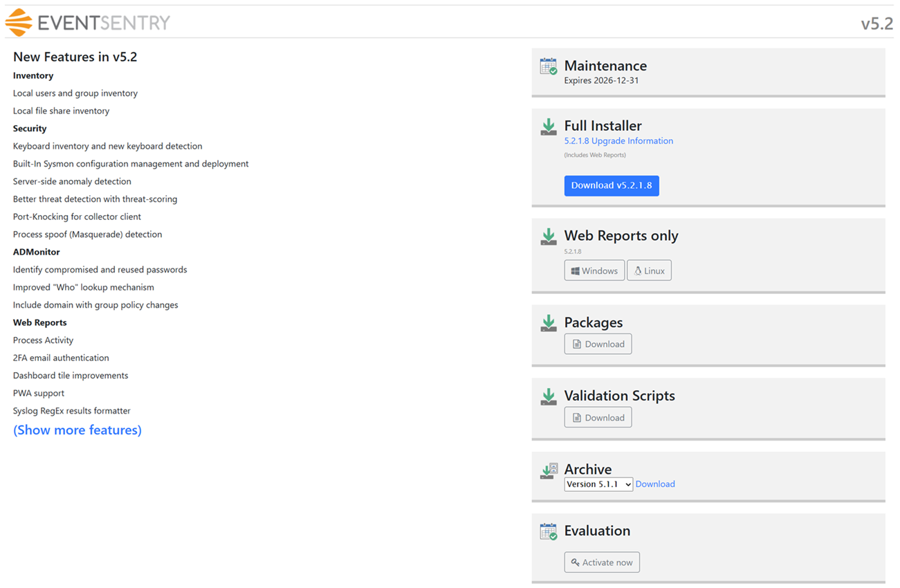
Task: Click the Packages Download button
Action: click(598, 344)
